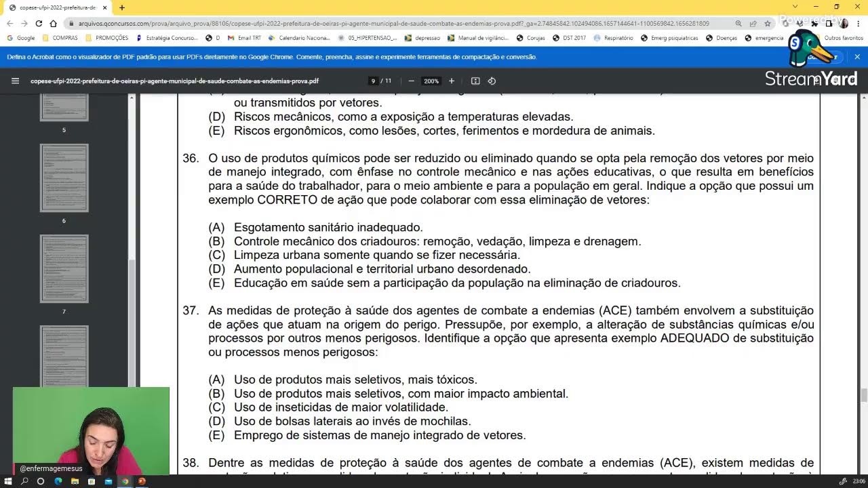
Task: Open the Manual de vigilância bookmark
Action: 478,38
